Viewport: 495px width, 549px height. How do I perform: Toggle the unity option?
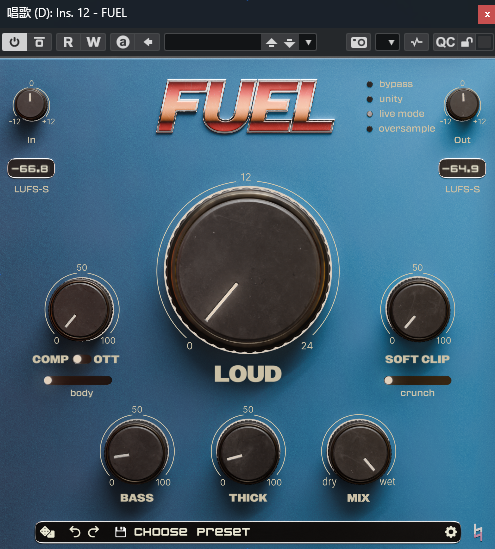click(385, 99)
